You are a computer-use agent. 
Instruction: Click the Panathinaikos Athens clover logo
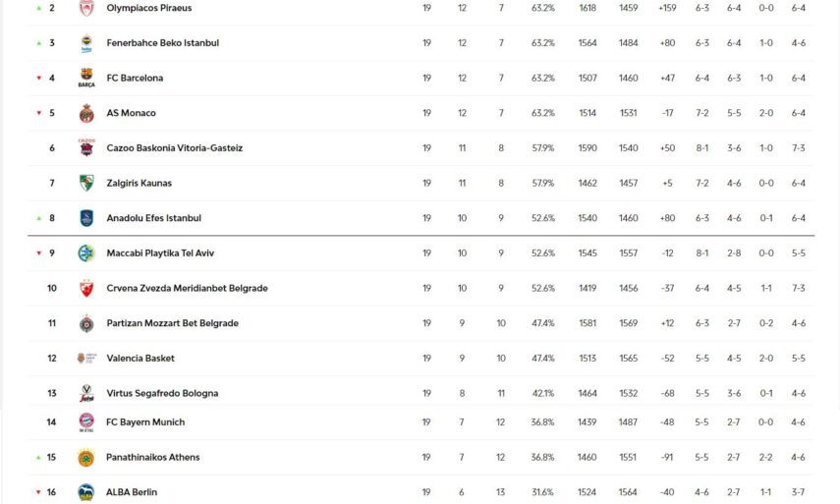86,458
